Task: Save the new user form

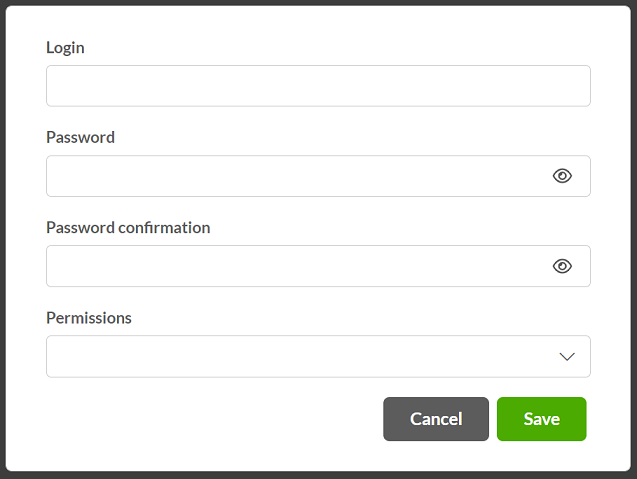Action: pyautogui.click(x=542, y=419)
